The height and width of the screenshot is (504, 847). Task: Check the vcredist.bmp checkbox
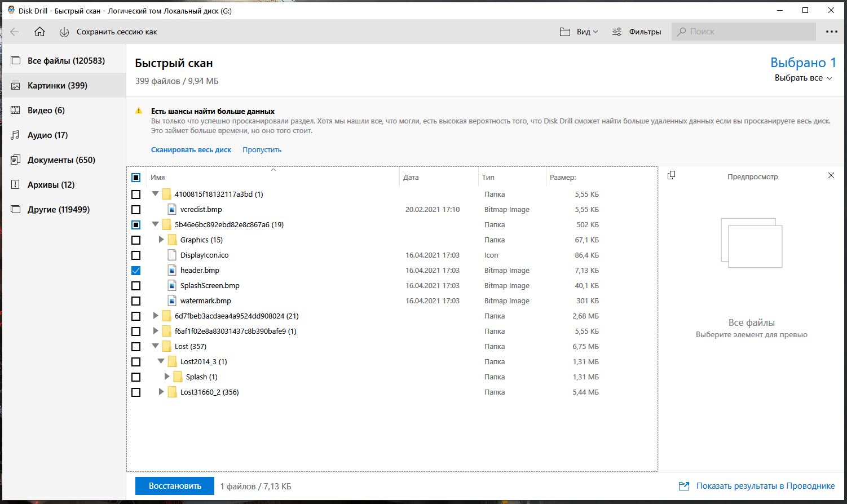[136, 210]
